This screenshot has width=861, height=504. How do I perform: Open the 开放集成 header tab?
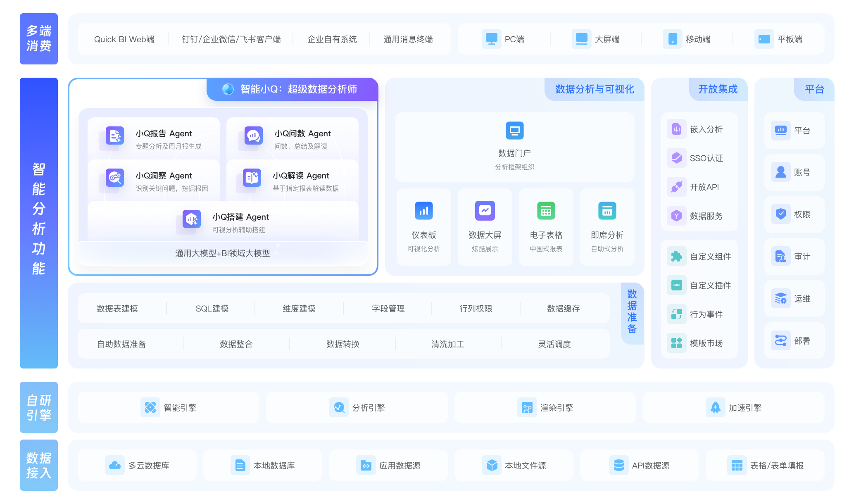tap(718, 89)
